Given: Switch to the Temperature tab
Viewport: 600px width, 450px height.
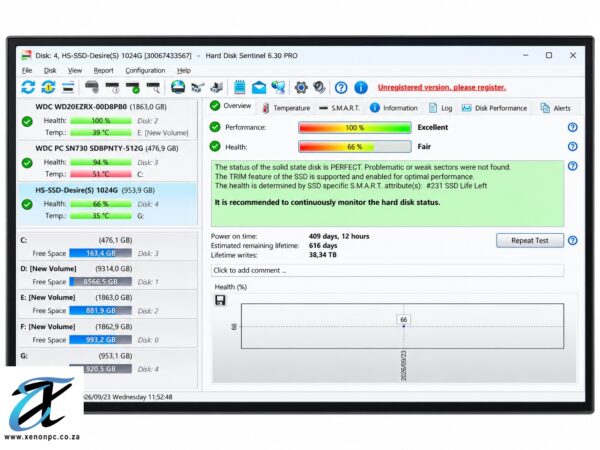Looking at the screenshot, I should (x=286, y=108).
